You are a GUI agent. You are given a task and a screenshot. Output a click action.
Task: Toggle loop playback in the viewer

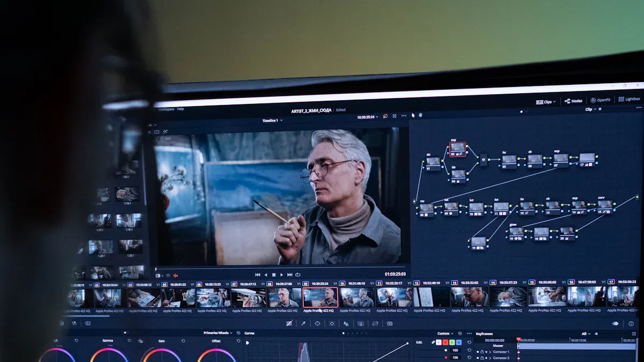coord(297,275)
